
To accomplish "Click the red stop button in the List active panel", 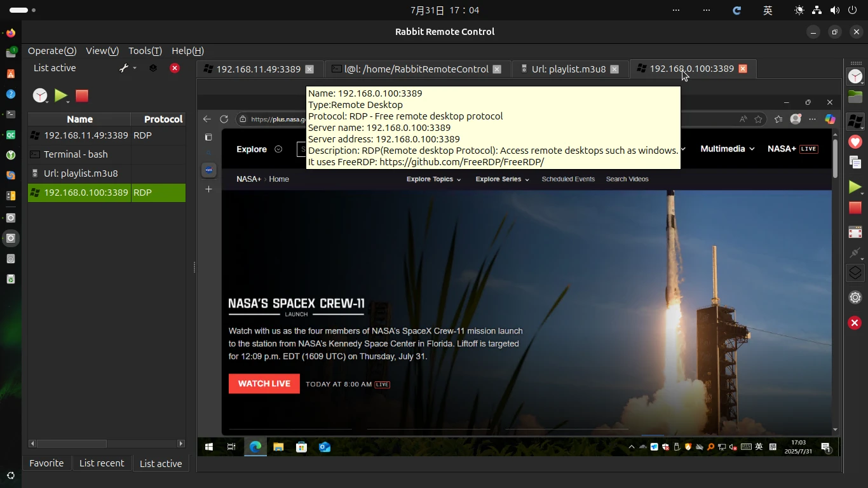I will [x=82, y=96].
